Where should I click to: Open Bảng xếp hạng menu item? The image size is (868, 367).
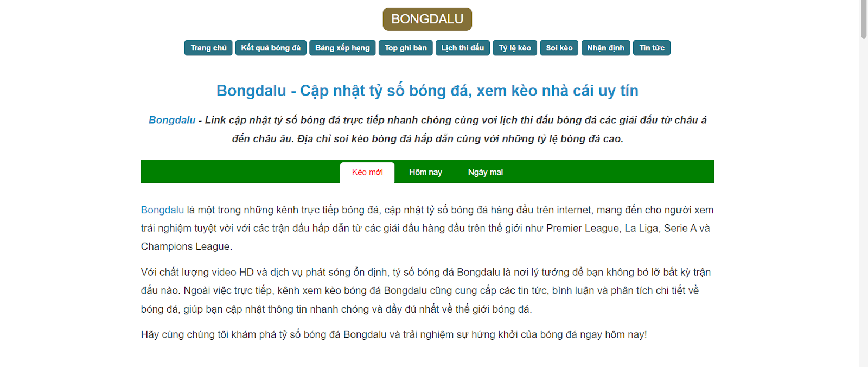point(342,48)
